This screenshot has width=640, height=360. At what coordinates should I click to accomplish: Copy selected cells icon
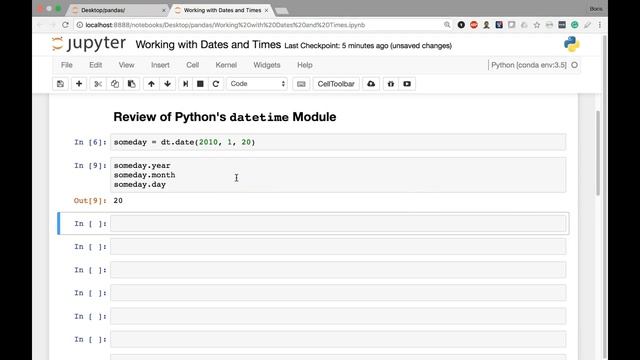pyautogui.click(x=115, y=84)
